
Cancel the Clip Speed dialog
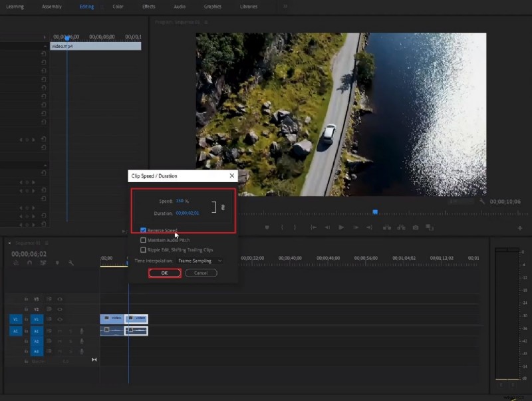tap(201, 272)
